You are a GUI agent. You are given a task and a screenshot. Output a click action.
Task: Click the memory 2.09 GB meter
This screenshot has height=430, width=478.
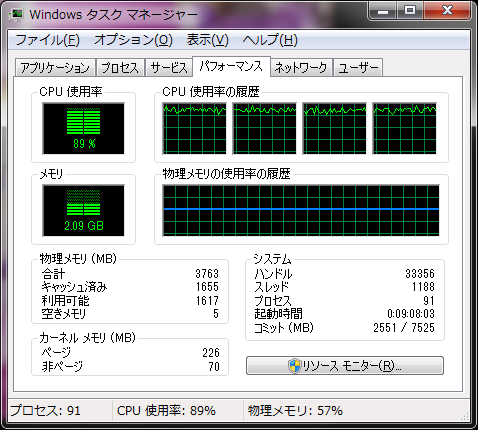[x=83, y=210]
